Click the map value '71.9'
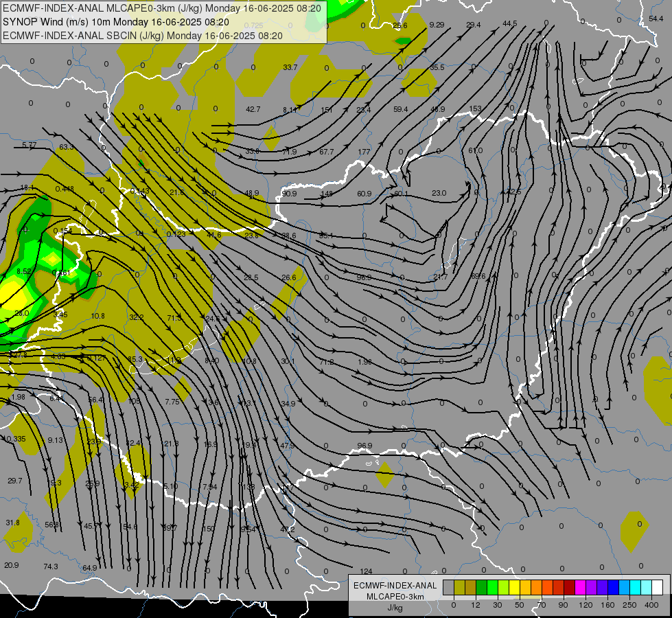672x618 pixels. pyautogui.click(x=290, y=151)
